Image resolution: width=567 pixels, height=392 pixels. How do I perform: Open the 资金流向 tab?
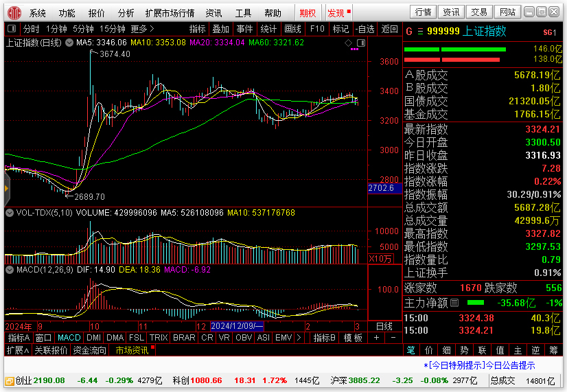pyautogui.click(x=90, y=350)
